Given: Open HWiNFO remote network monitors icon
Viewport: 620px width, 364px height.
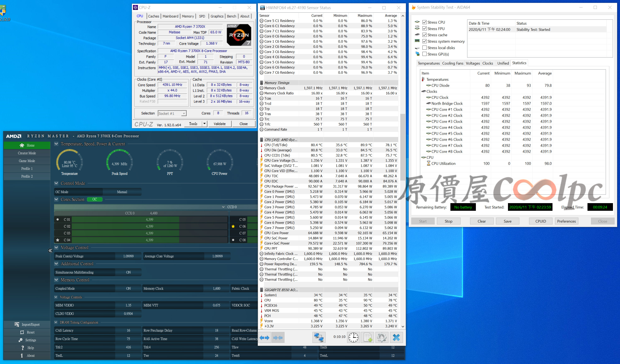Looking at the screenshot, I should tap(319, 337).
